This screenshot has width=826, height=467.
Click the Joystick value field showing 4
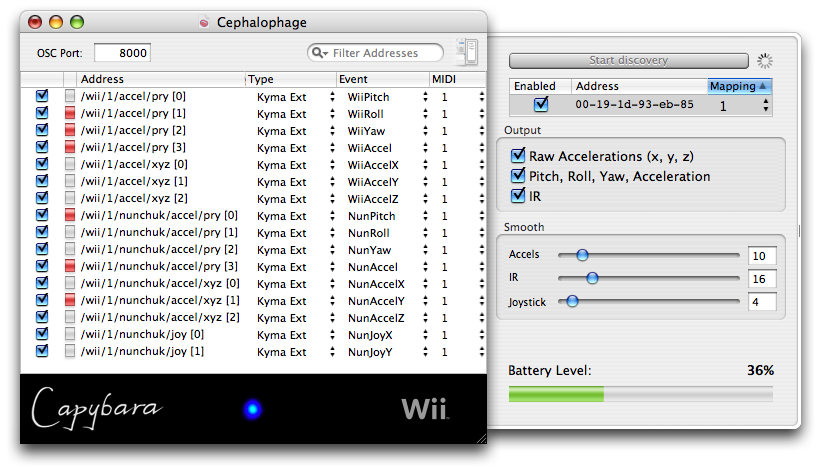point(762,302)
